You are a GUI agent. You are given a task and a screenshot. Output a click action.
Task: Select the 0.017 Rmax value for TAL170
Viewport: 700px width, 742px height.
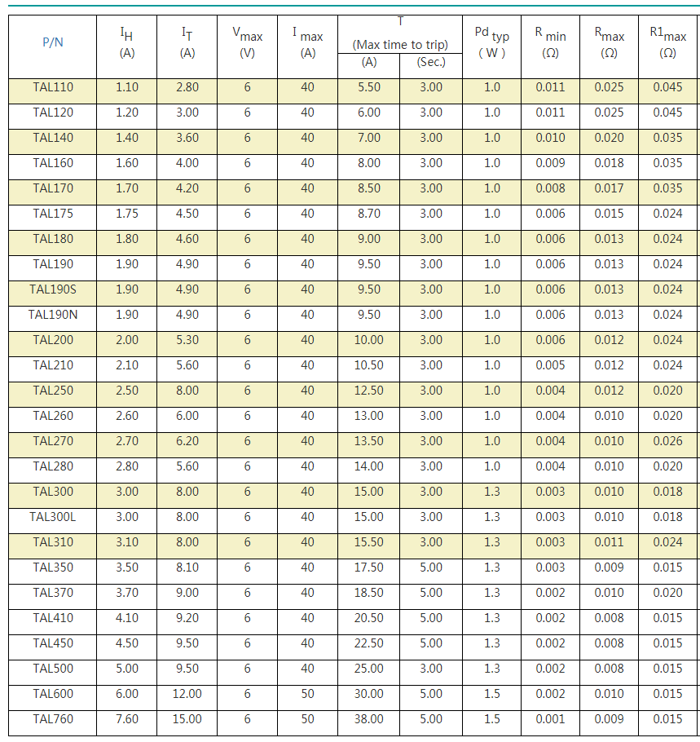pos(610,188)
